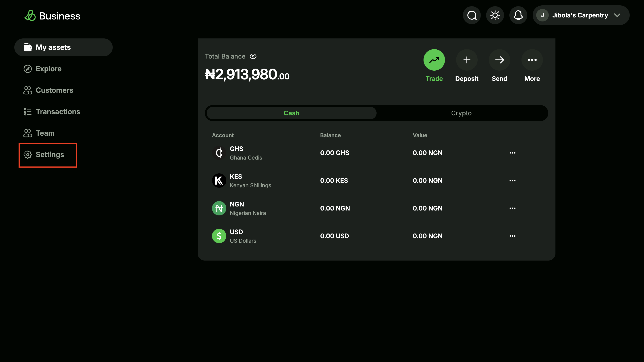Click the Deposit plus icon
The width and height of the screenshot is (644, 362).
[x=467, y=60]
